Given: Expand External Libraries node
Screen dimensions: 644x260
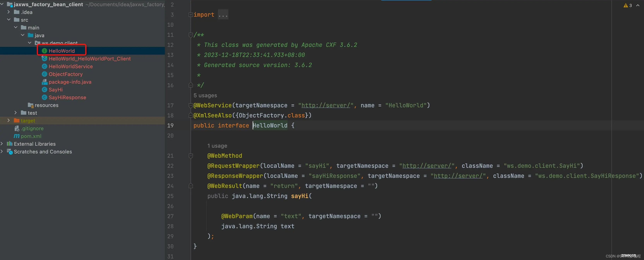Looking at the screenshot, I should [2, 144].
